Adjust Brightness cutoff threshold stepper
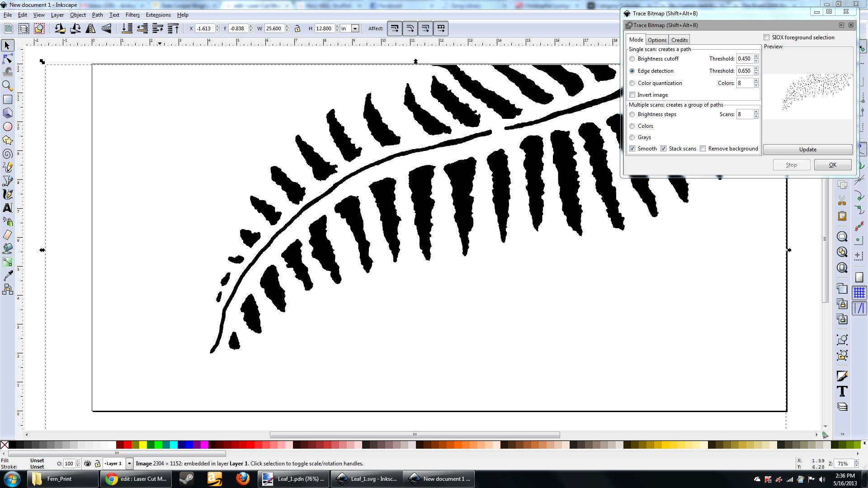868x488 pixels. 756,59
